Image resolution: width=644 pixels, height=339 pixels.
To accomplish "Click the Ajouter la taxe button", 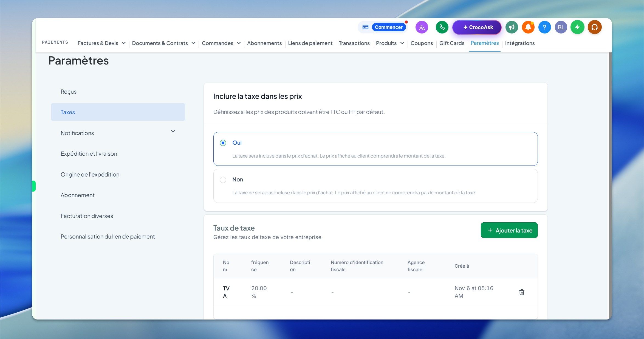I will pos(509,230).
